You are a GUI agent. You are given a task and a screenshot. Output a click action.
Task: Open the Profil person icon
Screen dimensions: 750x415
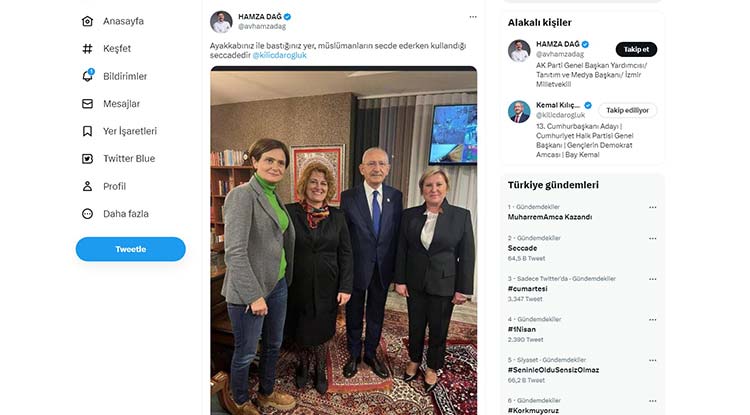87,186
